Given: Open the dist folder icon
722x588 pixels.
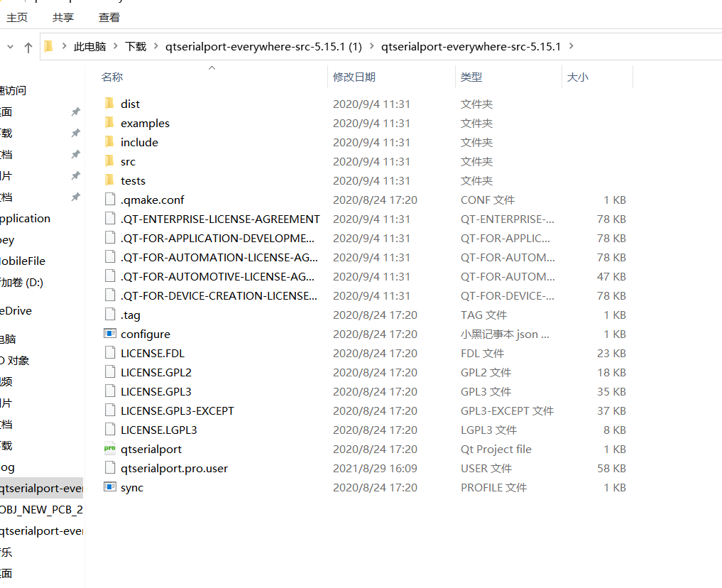Looking at the screenshot, I should pyautogui.click(x=109, y=104).
